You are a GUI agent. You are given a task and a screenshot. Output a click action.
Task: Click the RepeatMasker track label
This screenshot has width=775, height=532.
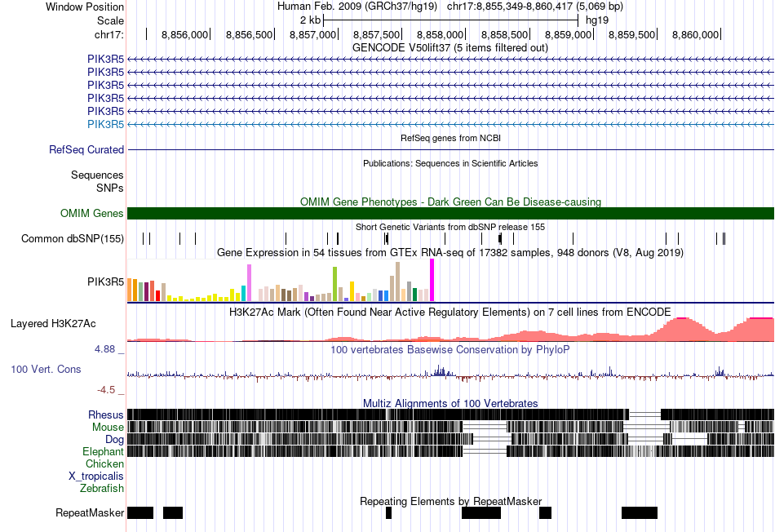(x=90, y=513)
